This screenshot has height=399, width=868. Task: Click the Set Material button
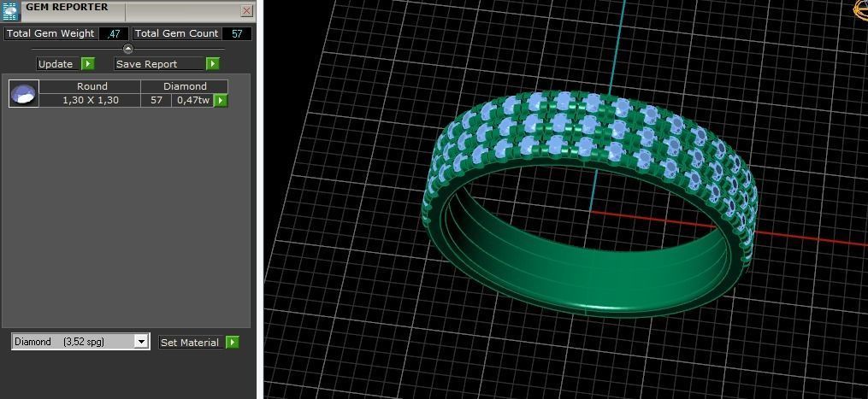coord(190,343)
